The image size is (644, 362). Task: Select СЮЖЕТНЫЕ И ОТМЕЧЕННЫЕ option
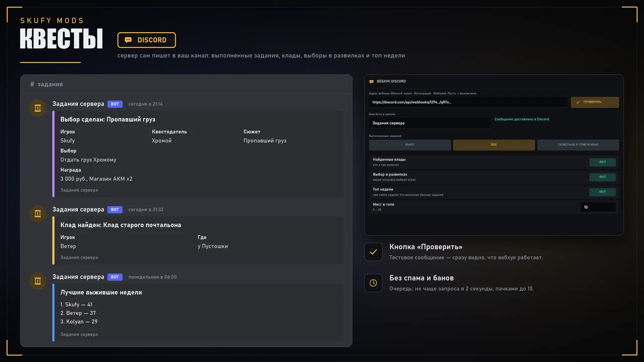pyautogui.click(x=578, y=145)
